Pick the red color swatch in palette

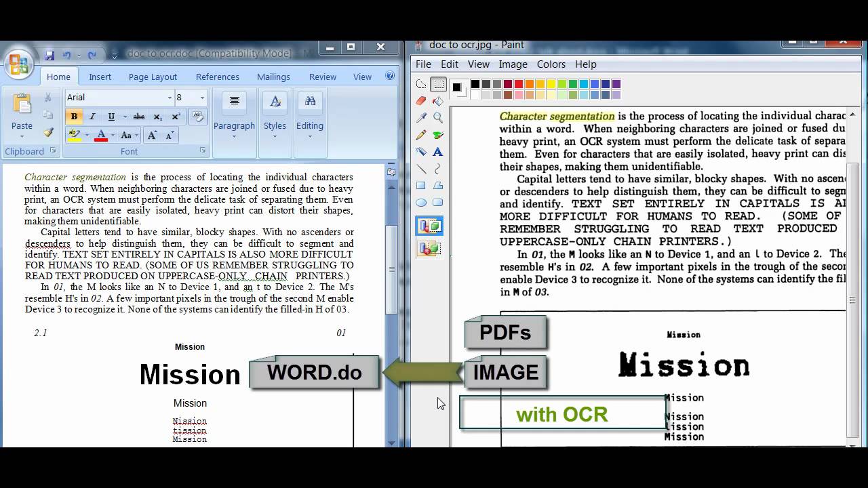click(x=519, y=84)
